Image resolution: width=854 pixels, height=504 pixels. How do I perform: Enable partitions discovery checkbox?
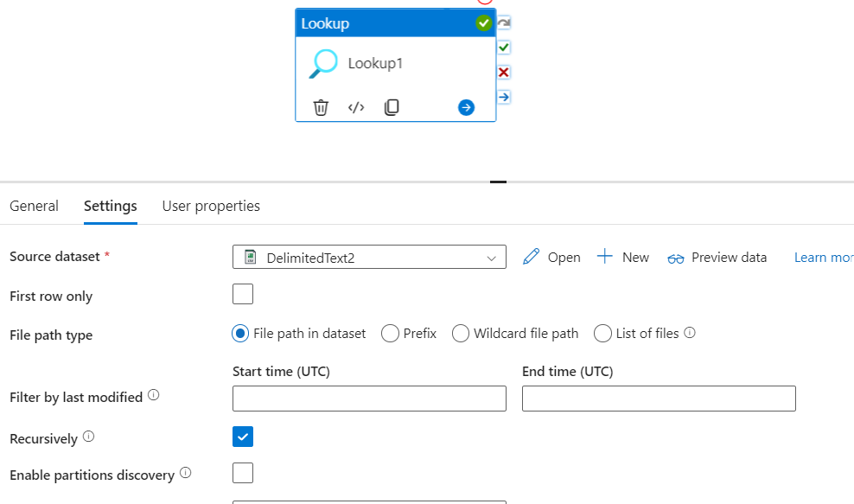(x=243, y=473)
